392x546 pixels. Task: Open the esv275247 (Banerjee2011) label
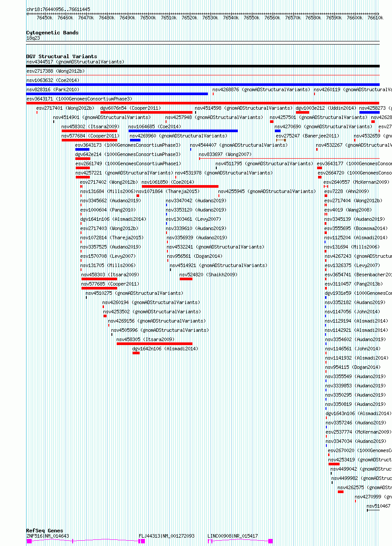[308, 136]
